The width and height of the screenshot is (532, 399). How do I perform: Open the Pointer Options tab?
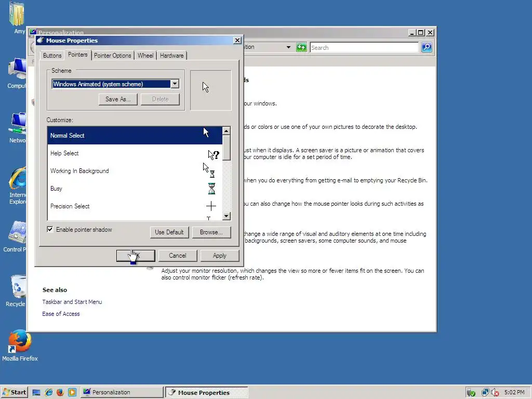[112, 55]
